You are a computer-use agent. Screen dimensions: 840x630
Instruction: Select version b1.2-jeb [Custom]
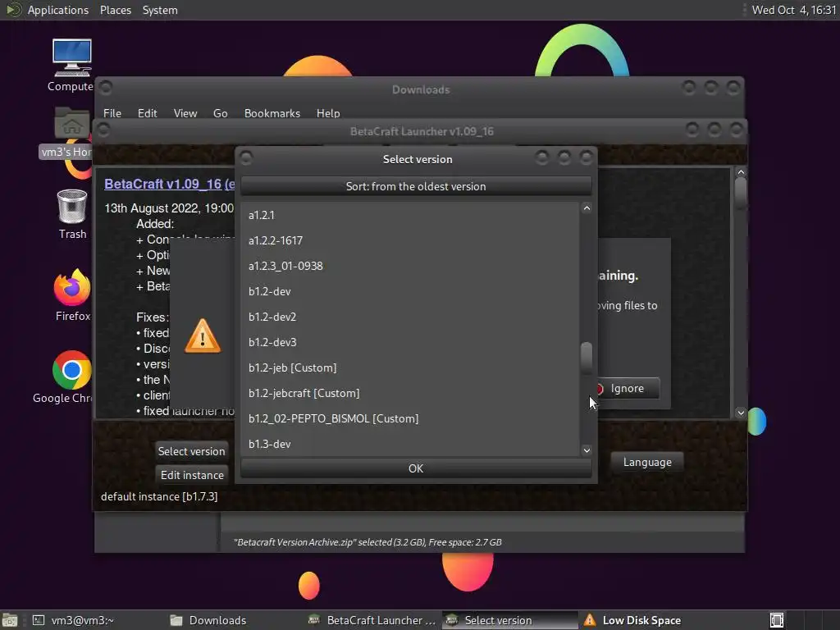point(410,367)
